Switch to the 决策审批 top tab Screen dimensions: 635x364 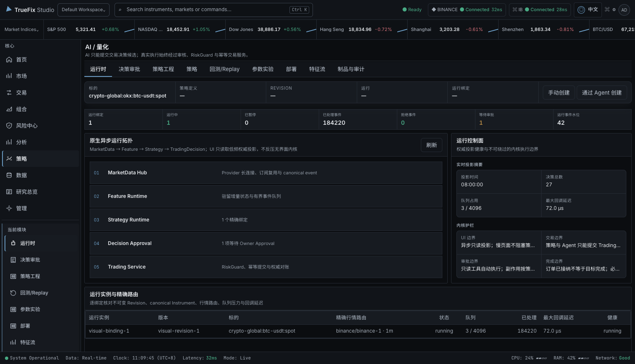click(129, 69)
